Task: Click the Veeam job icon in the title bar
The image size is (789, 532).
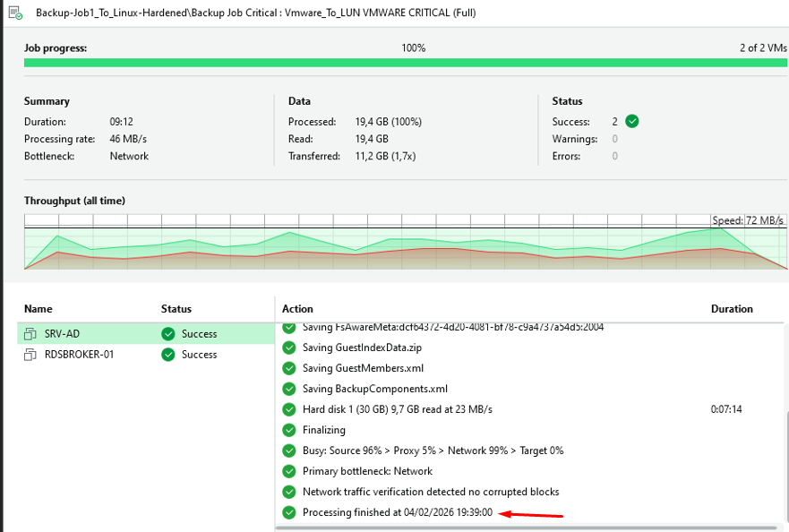Action: pyautogui.click(x=14, y=13)
